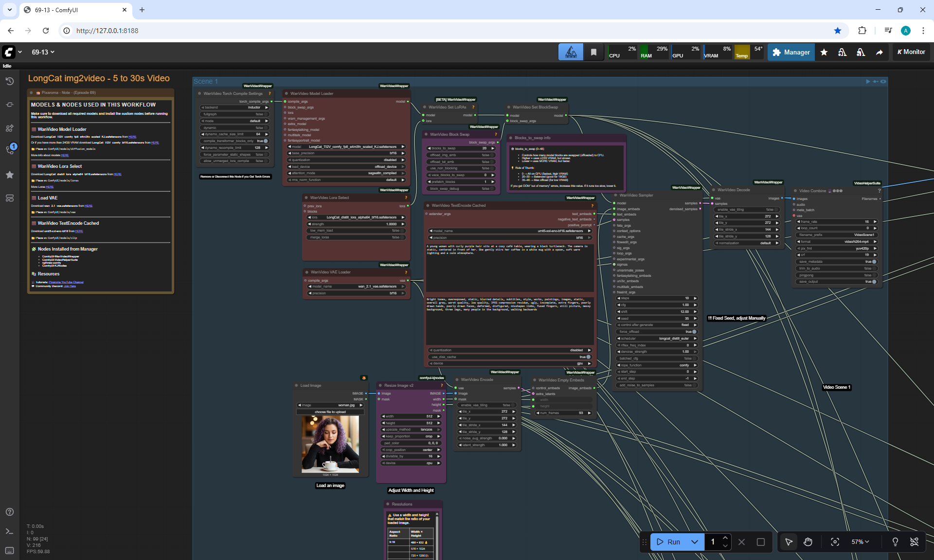Click the bookmark icon next to boat icon

593,52
